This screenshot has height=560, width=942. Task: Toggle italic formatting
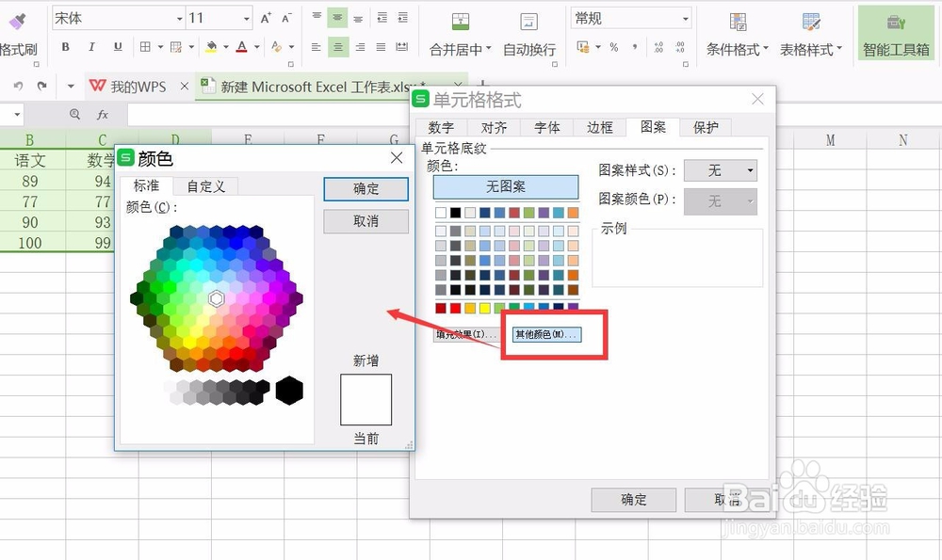[91, 46]
